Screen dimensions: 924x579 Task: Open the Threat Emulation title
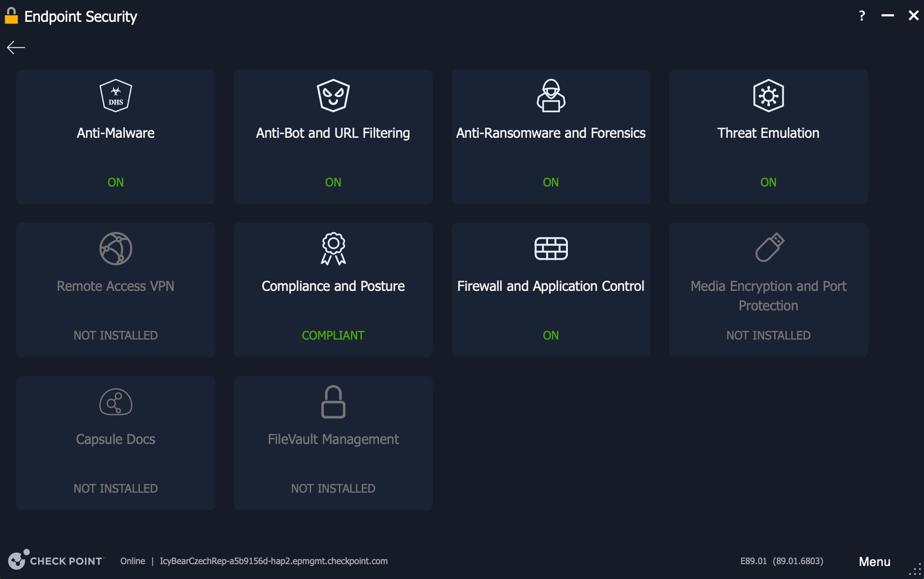pyautogui.click(x=768, y=133)
